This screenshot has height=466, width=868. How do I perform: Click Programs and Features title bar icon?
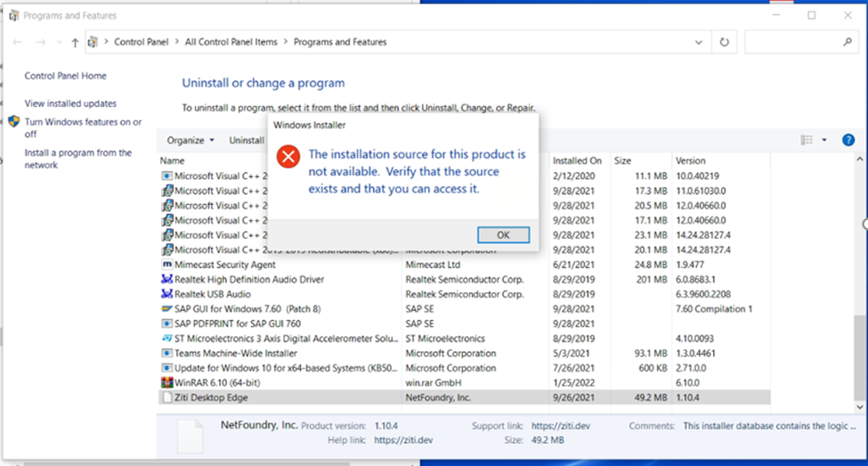point(14,15)
